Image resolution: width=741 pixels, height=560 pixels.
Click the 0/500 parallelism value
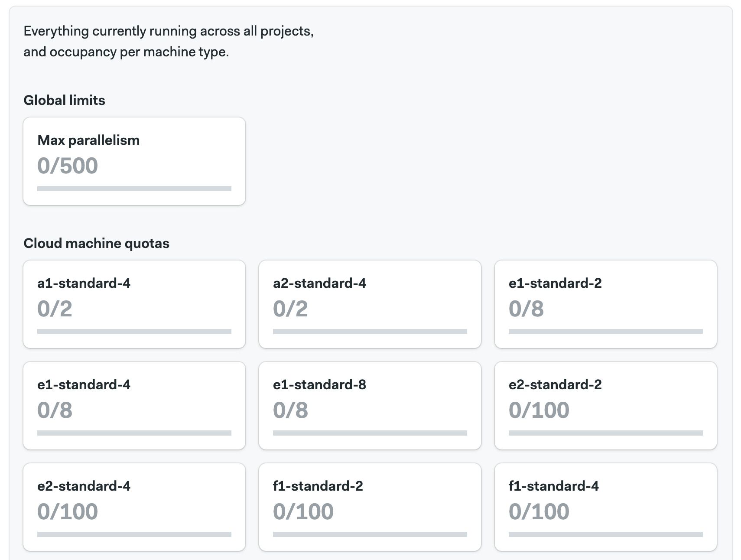click(x=68, y=166)
